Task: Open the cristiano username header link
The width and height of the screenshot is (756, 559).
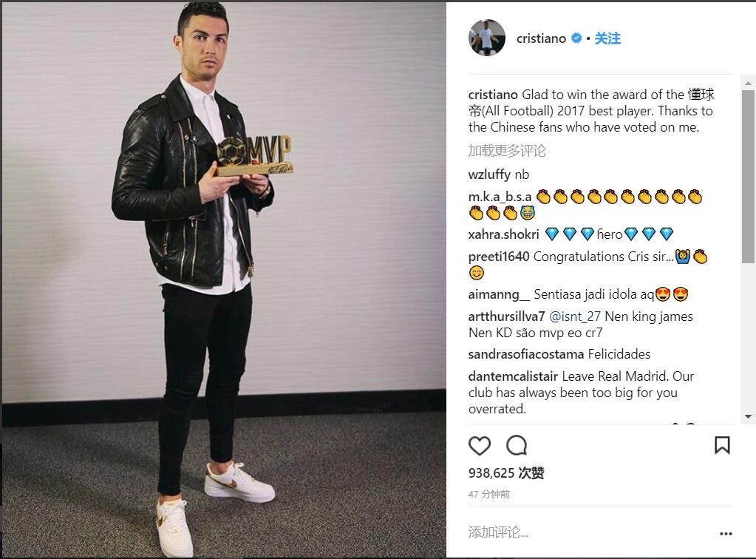Action: point(541,38)
